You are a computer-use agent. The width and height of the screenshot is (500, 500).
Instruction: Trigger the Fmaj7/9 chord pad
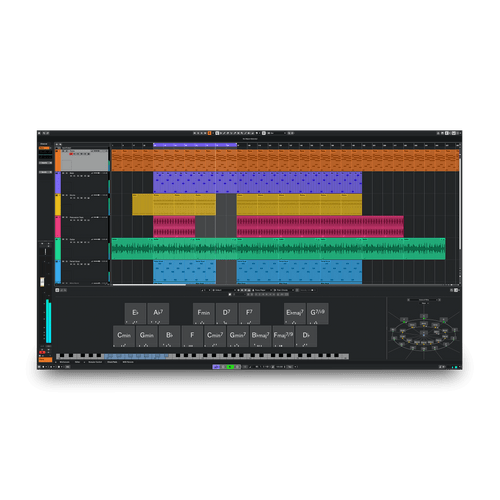[283, 336]
